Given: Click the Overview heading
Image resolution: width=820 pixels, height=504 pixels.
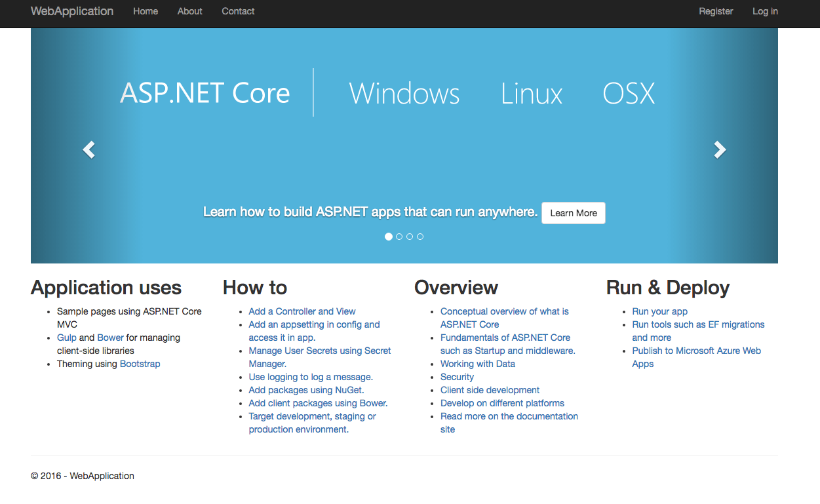Looking at the screenshot, I should click(x=456, y=288).
